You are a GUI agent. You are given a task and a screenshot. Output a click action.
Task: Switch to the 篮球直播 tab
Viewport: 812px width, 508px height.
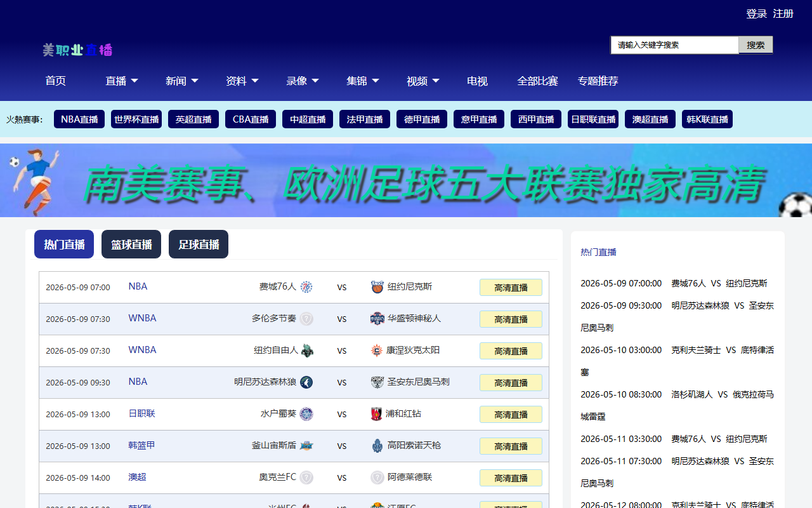131,244
